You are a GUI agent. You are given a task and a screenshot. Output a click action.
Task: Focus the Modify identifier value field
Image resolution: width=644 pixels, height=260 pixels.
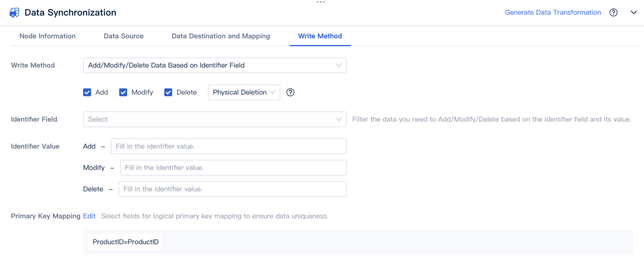pos(233,167)
